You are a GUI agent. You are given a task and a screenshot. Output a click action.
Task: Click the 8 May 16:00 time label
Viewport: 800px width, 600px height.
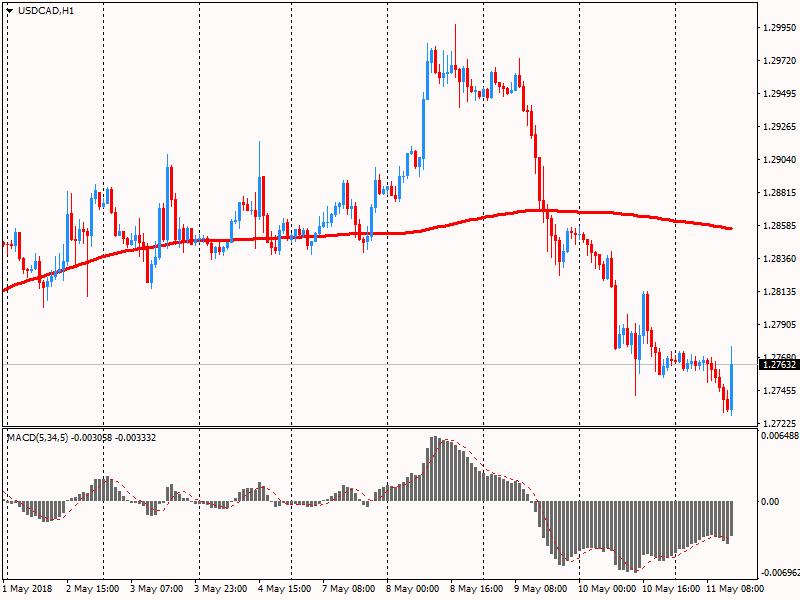[x=476, y=589]
